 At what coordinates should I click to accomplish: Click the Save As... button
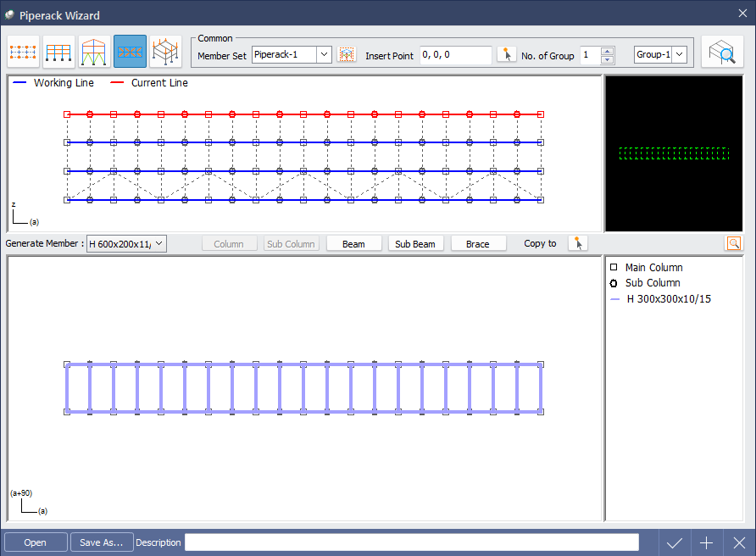102,542
